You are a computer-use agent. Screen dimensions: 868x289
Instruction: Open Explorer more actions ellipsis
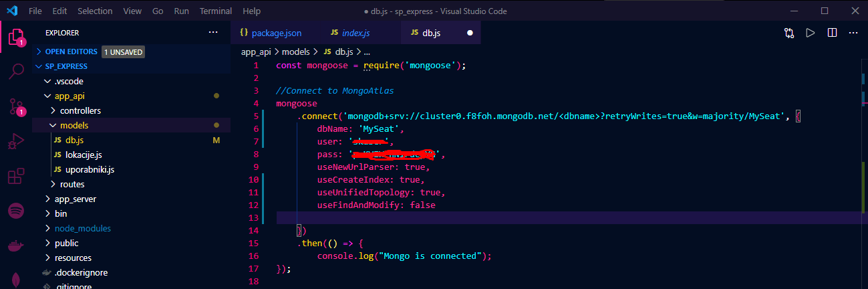213,32
